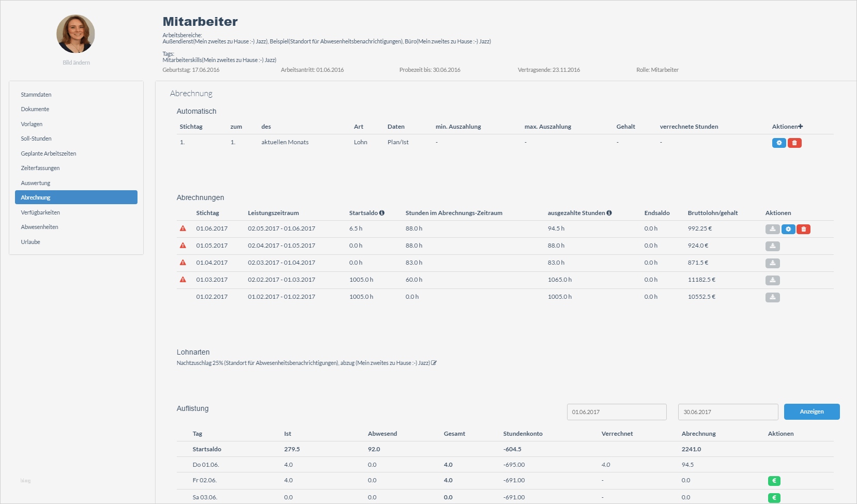This screenshot has height=504, width=857.
Task: Click the green euro button for Fr 02.06.
Action: tap(774, 481)
